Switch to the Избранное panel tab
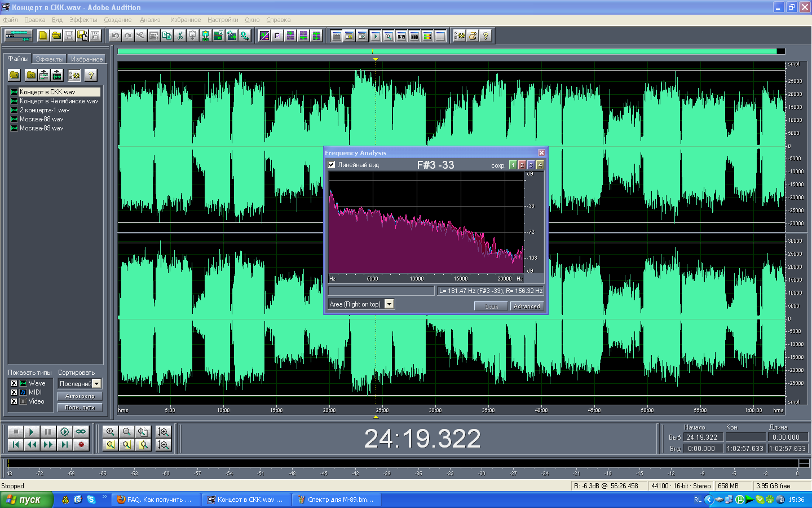 87,59
